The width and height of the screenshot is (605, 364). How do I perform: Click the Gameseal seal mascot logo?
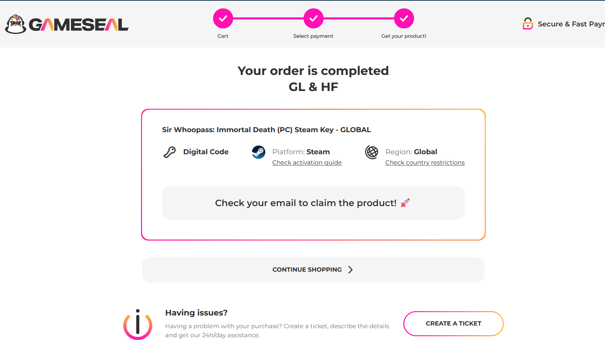[x=15, y=24]
